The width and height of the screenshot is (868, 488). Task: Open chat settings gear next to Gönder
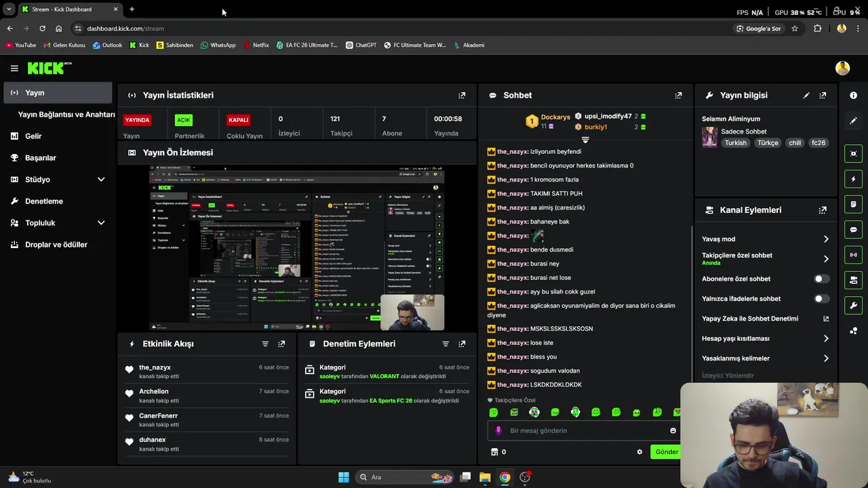point(639,452)
